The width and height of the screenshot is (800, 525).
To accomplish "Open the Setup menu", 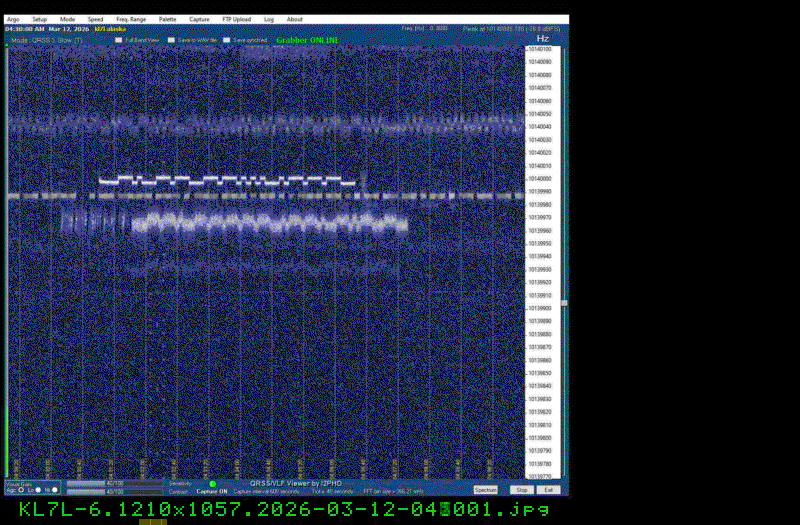I will coord(39,19).
